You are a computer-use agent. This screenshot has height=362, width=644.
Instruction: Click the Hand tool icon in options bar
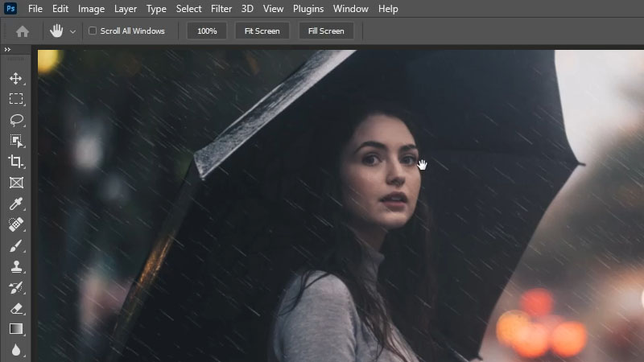pos(56,31)
